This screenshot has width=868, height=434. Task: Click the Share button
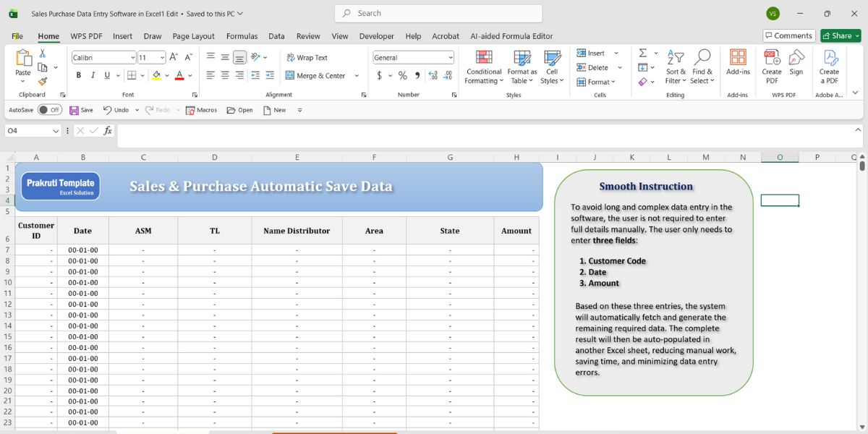tap(840, 35)
